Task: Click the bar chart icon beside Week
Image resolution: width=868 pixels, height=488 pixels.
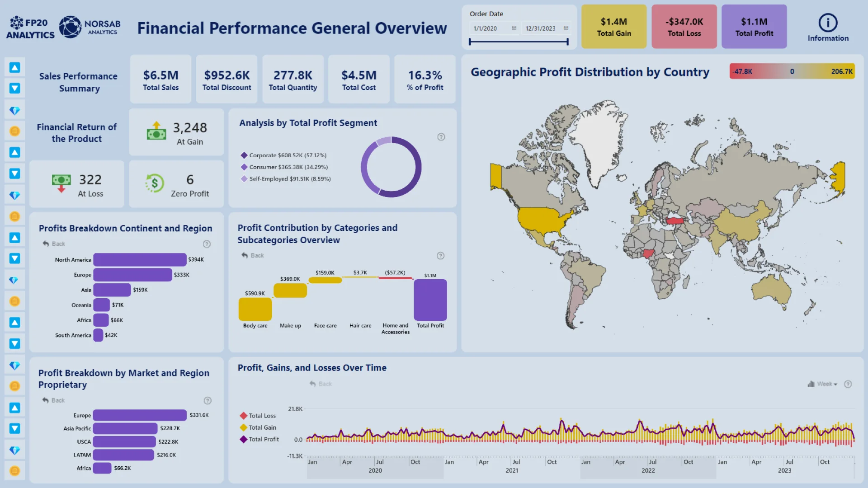Action: tap(811, 384)
